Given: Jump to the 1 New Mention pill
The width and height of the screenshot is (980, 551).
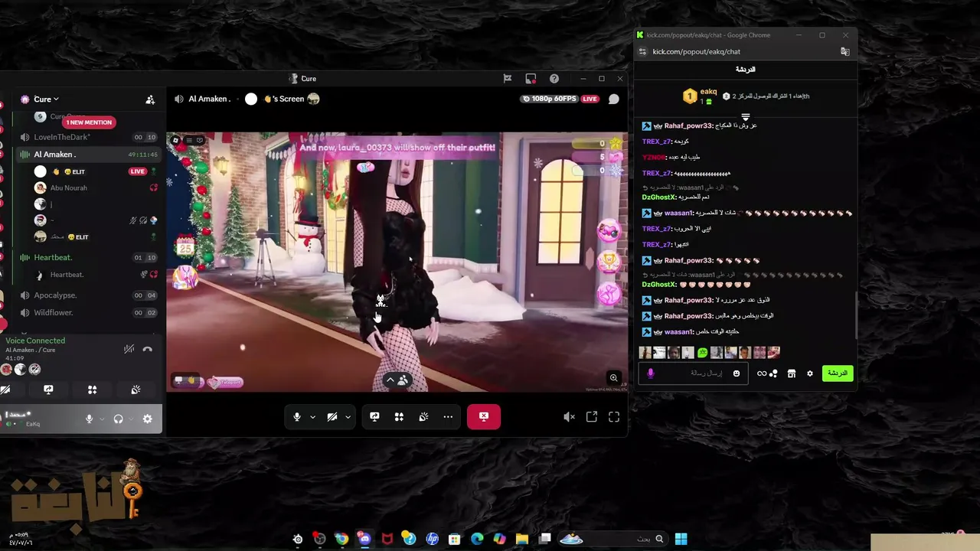Looking at the screenshot, I should [89, 122].
